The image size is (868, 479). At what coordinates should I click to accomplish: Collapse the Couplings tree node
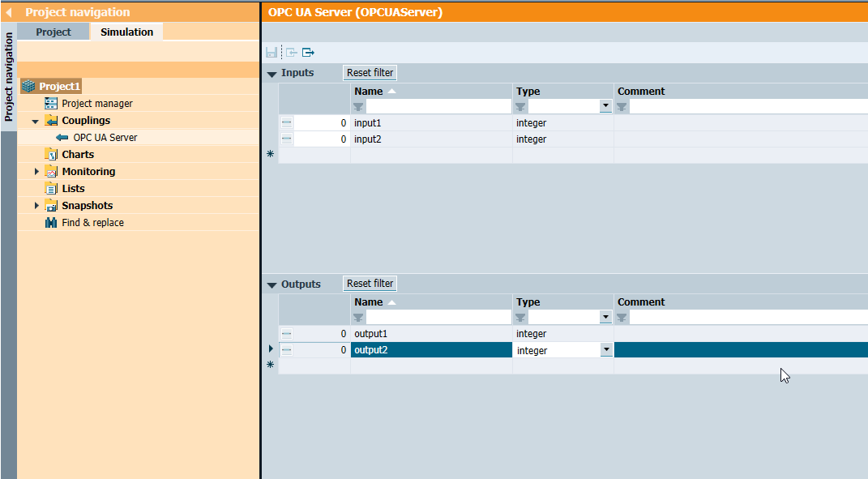[36, 122]
